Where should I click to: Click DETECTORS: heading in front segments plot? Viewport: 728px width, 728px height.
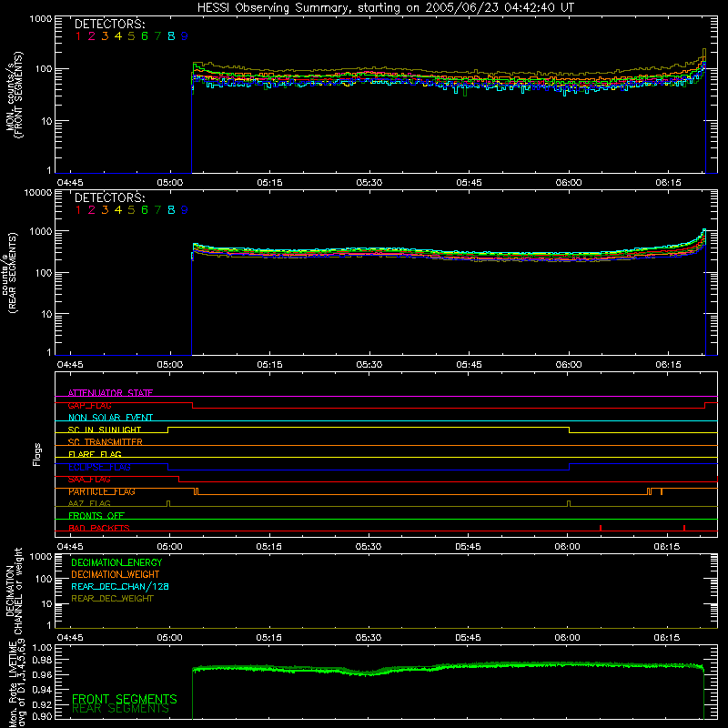pyautogui.click(x=109, y=24)
